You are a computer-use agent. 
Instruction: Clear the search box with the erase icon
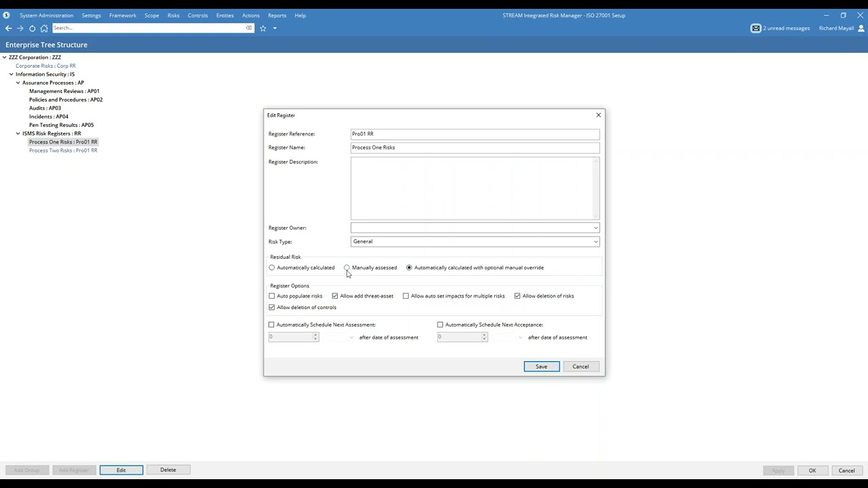pos(249,28)
